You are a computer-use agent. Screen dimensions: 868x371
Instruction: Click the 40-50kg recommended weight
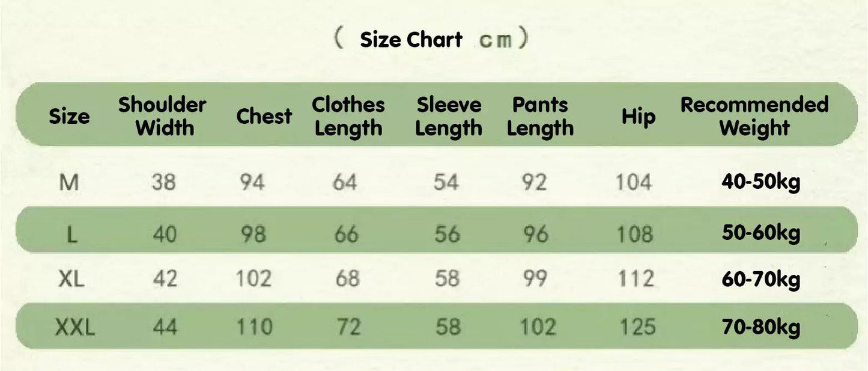click(x=761, y=182)
